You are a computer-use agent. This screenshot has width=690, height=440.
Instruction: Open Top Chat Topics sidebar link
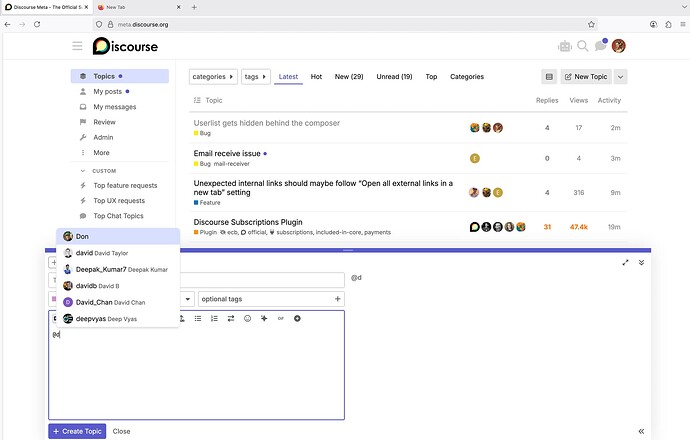pos(120,216)
